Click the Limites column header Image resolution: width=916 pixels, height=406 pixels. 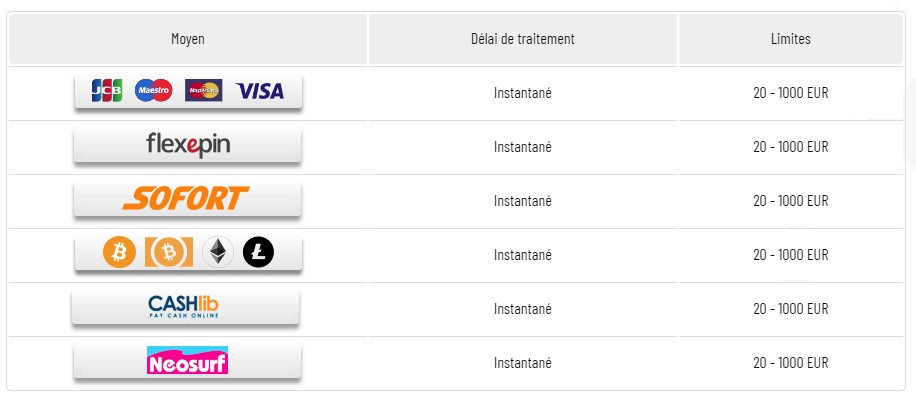(x=791, y=39)
